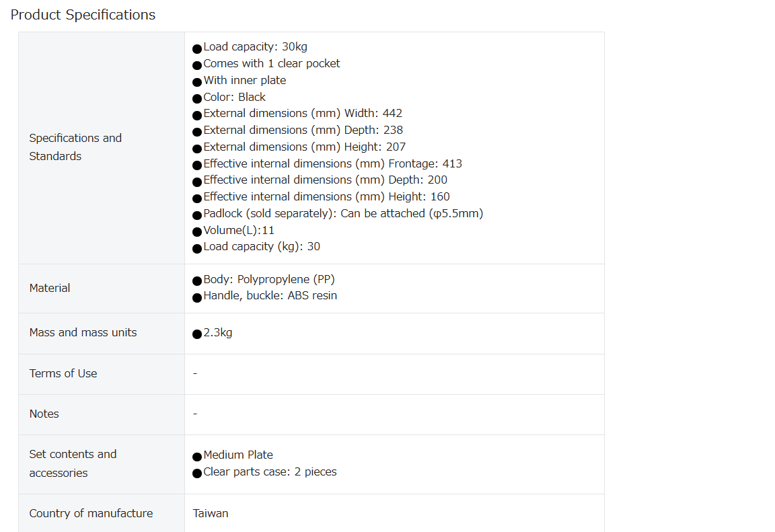775x532 pixels.
Task: Click External dimensions Height: 207 line
Action: point(305,147)
